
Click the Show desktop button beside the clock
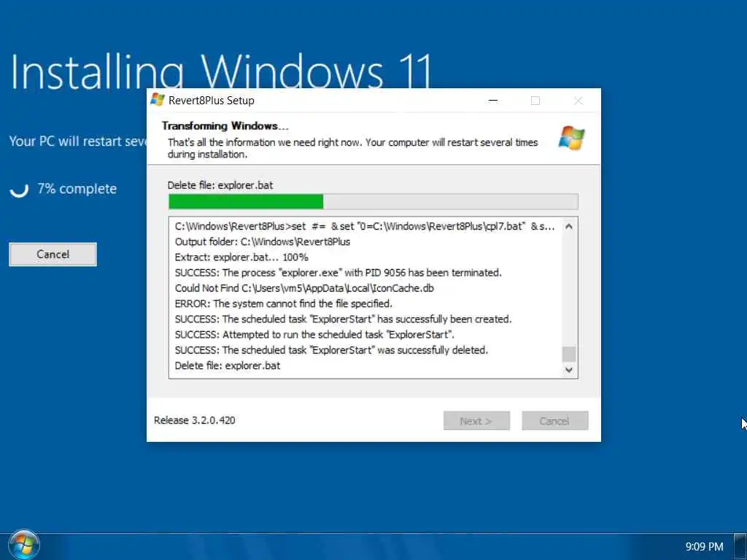pyautogui.click(x=740, y=546)
